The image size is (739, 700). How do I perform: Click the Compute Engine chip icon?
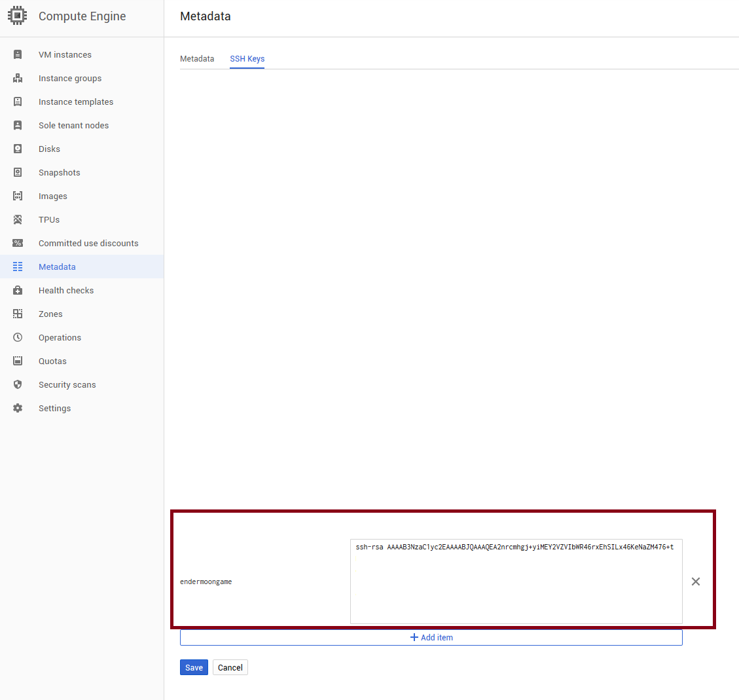(18, 16)
